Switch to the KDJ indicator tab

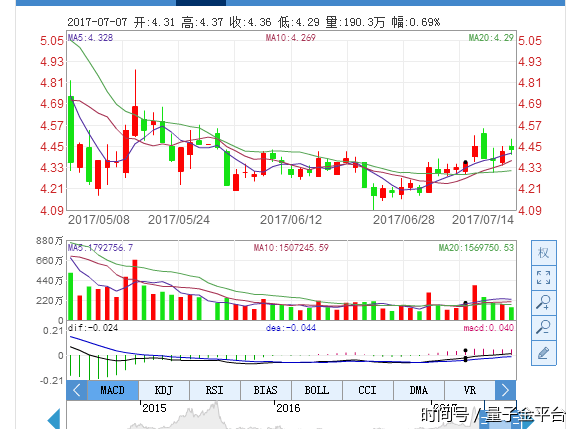[x=164, y=390]
